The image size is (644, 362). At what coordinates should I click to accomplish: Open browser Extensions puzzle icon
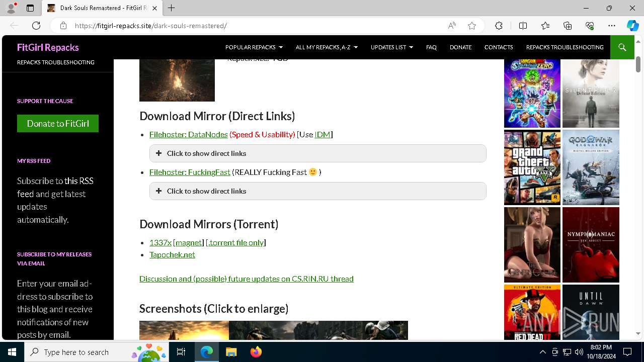pyautogui.click(x=499, y=26)
